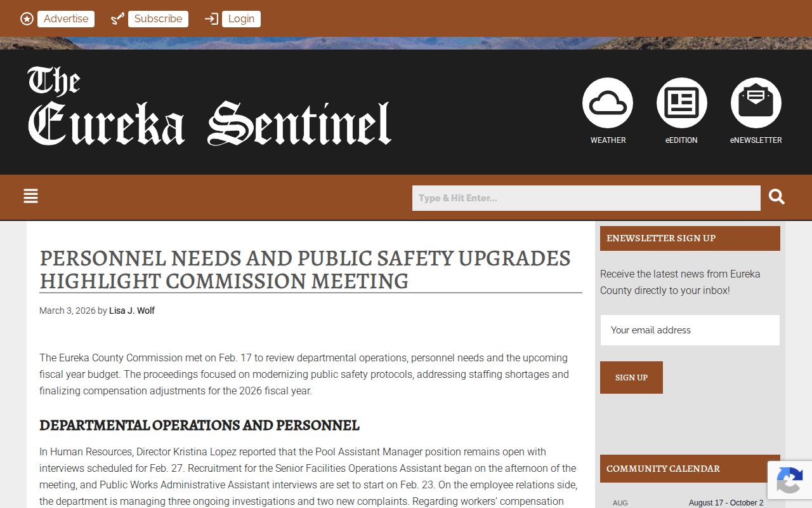Click the Departmental Operations and Personnel heading
This screenshot has width=812, height=508.
pyautogui.click(x=199, y=425)
